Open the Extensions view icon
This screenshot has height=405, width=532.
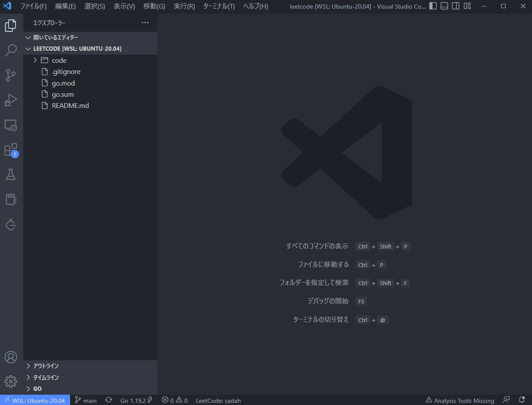(11, 150)
